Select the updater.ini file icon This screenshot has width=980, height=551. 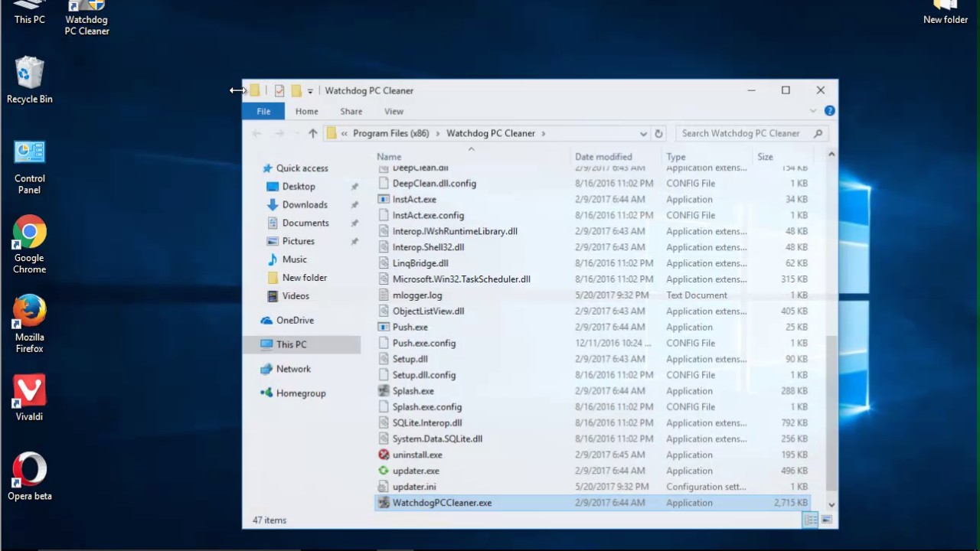click(384, 487)
